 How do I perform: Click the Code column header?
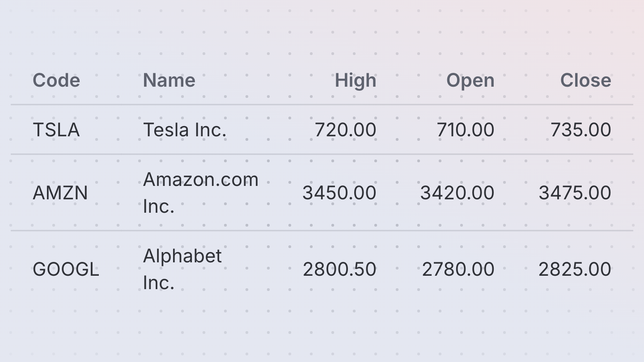click(x=56, y=80)
